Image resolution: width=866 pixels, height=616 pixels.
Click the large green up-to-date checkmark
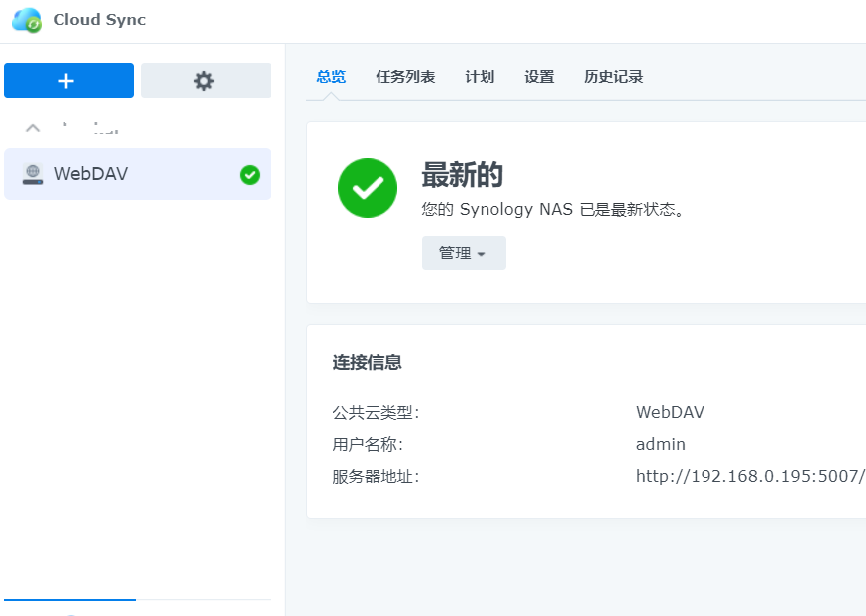[368, 188]
